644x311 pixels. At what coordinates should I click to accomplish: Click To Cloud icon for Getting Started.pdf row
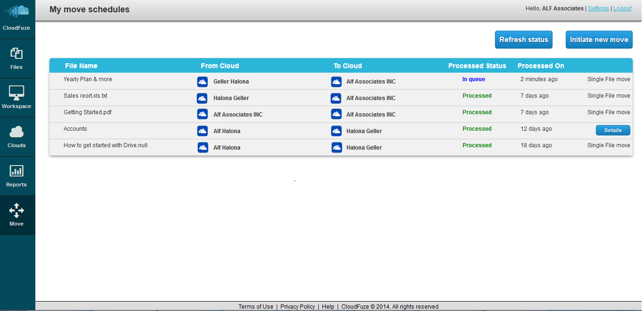click(x=336, y=115)
